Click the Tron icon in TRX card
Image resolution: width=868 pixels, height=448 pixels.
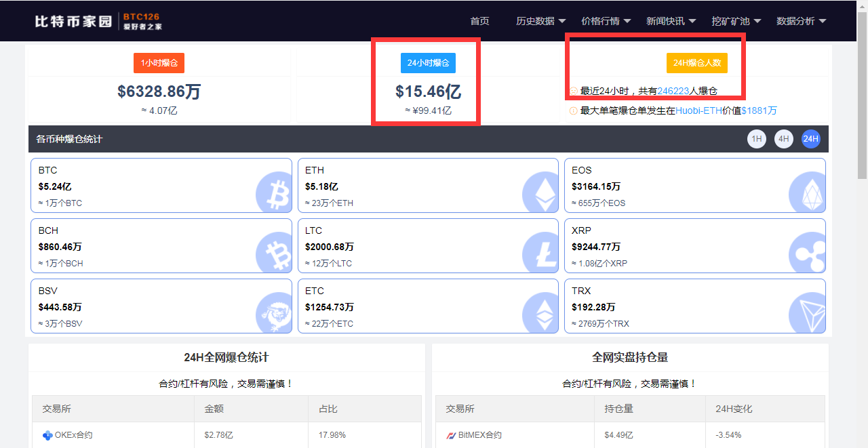coord(808,312)
